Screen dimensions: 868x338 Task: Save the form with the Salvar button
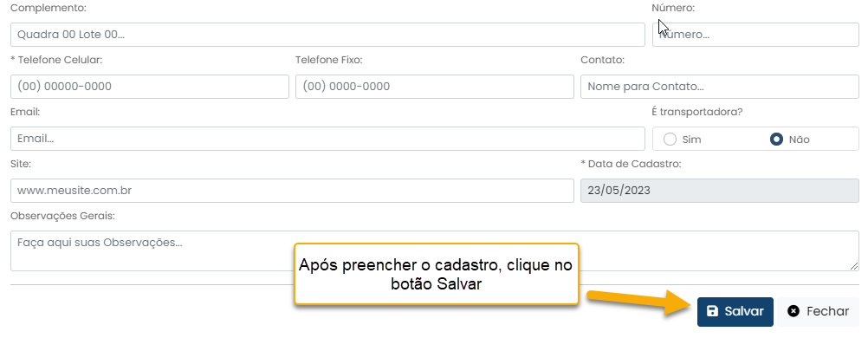[735, 311]
